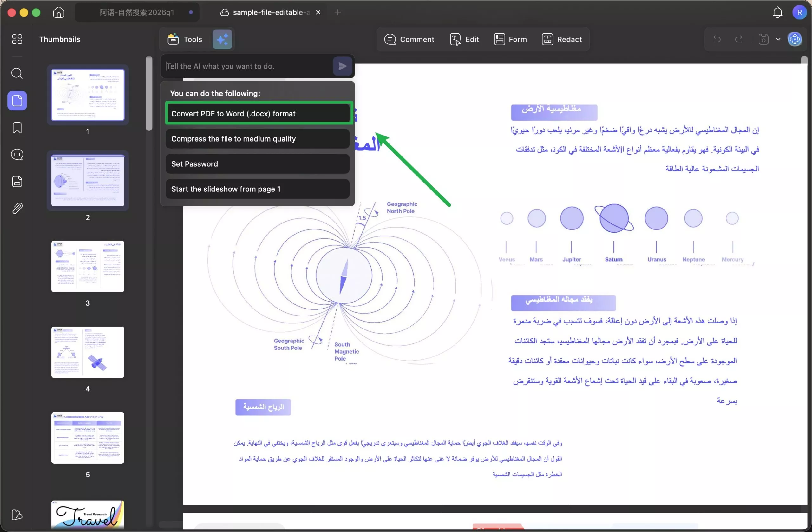Select Start the slideshow from page 1

coord(257,189)
